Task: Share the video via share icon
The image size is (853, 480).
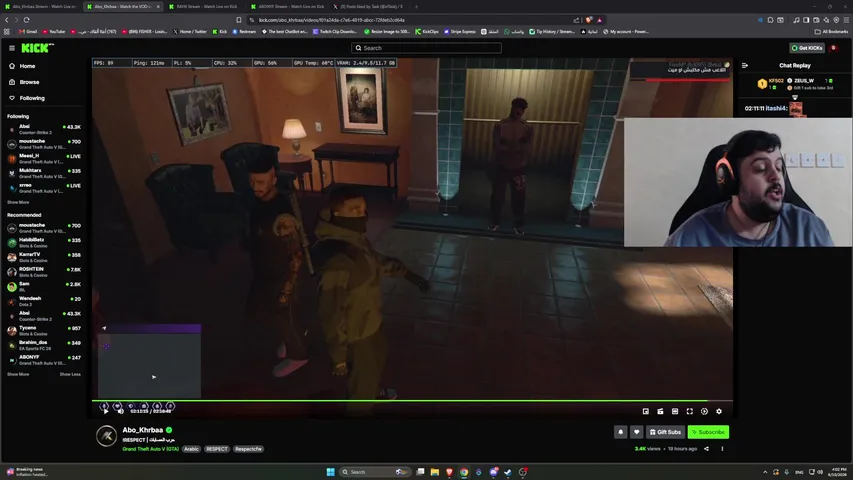Action: [x=706, y=449]
